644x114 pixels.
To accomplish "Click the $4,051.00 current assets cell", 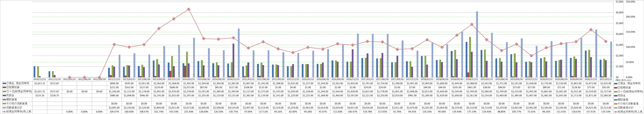I will [x=353, y=107].
